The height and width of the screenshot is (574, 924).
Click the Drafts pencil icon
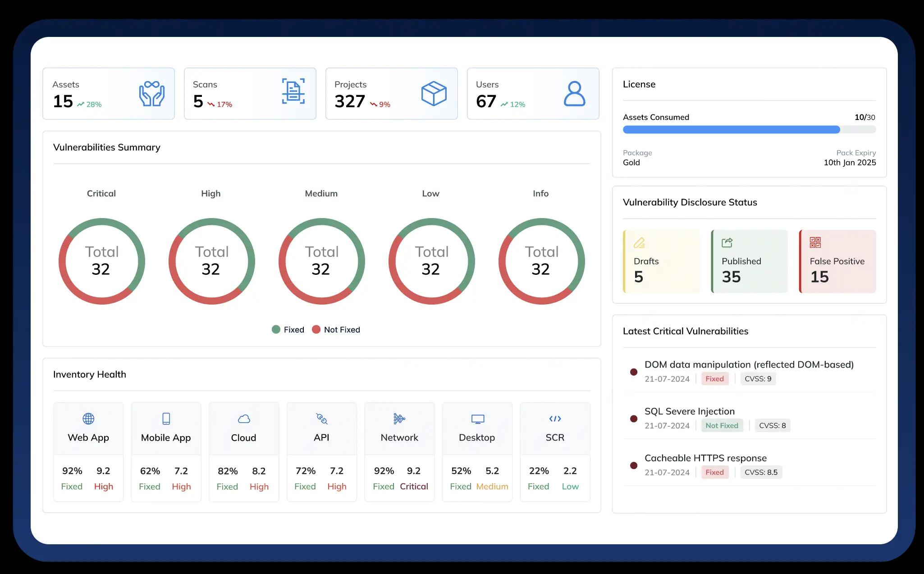point(639,243)
